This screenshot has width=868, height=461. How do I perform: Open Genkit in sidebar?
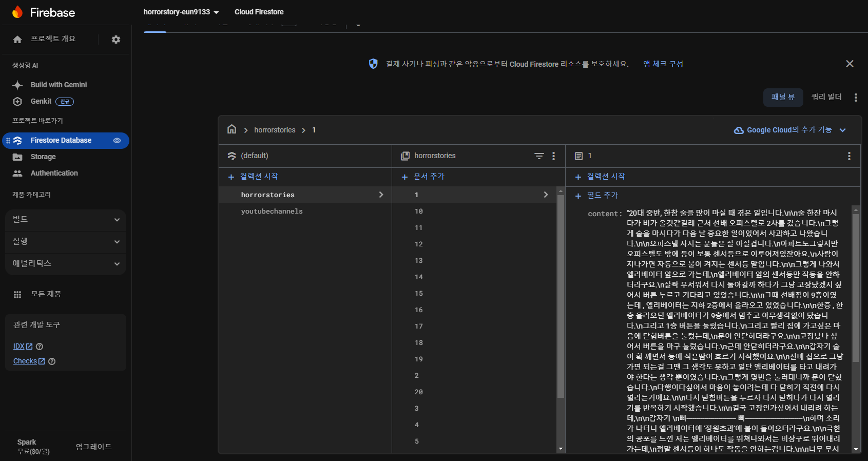[x=41, y=101]
